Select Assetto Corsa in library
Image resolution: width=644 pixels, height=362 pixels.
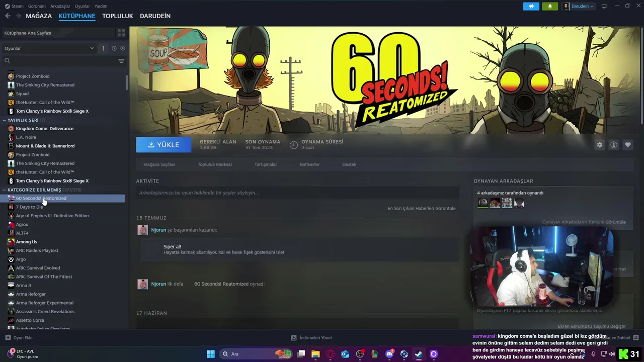click(30, 320)
